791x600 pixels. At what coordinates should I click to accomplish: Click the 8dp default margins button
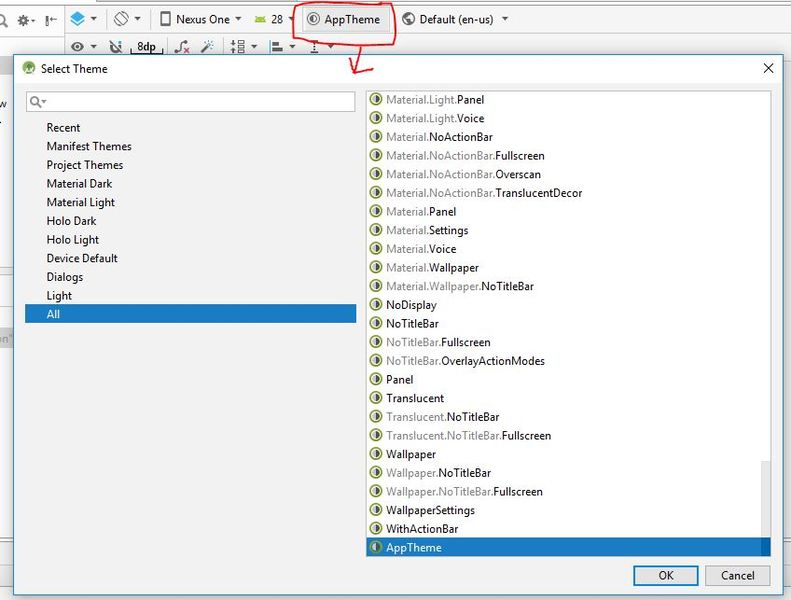(x=146, y=46)
